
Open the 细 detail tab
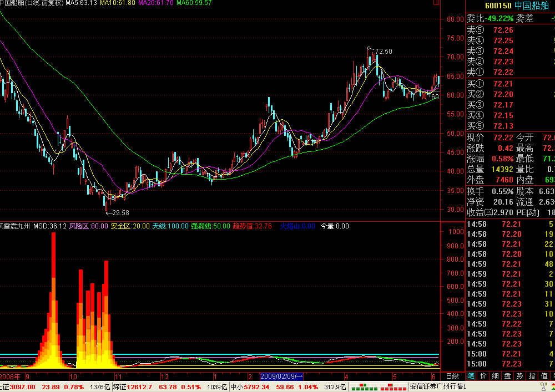[x=495, y=376]
